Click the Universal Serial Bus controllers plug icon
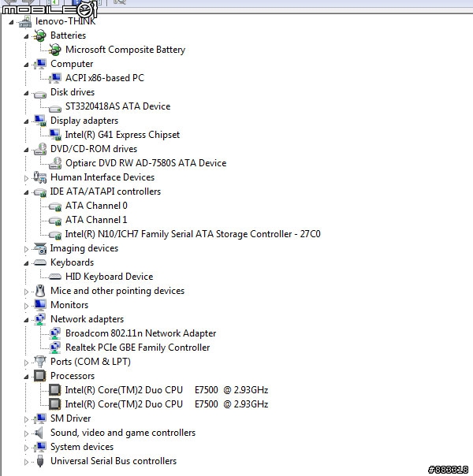This screenshot has height=476, width=473. coord(39,461)
